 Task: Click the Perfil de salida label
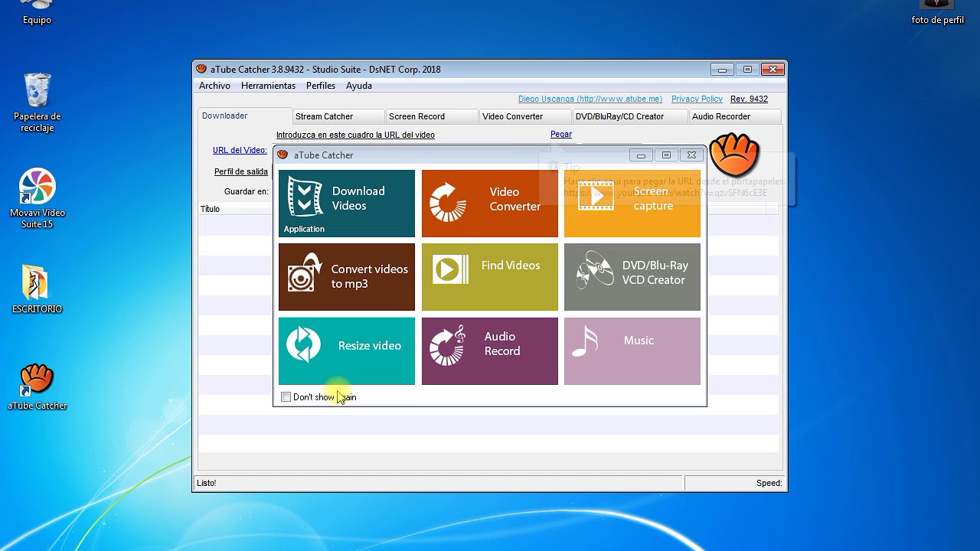pyautogui.click(x=241, y=171)
